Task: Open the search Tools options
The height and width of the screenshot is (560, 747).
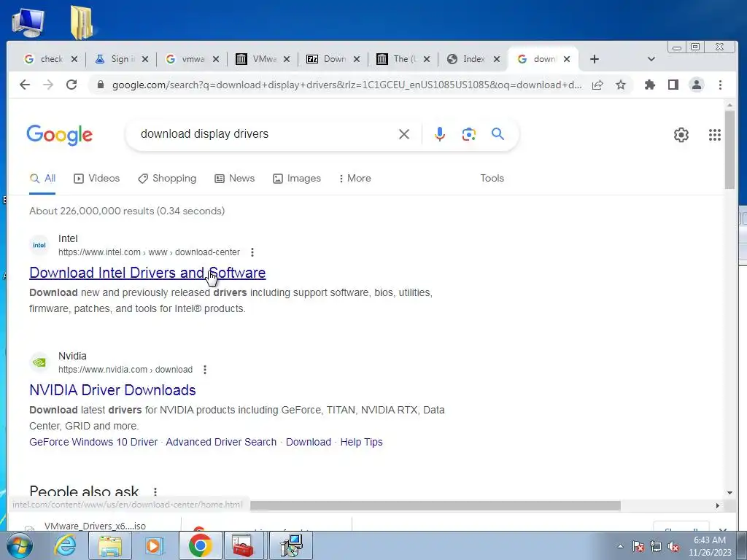Action: pos(492,178)
